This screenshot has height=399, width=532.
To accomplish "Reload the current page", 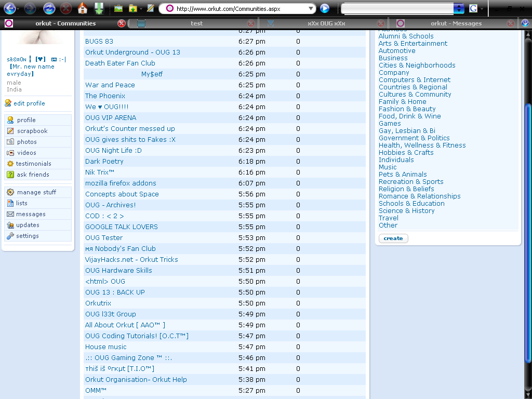I will click(49, 8).
